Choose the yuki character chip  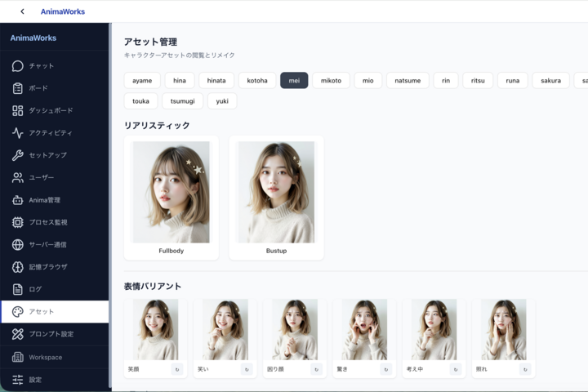[222, 101]
